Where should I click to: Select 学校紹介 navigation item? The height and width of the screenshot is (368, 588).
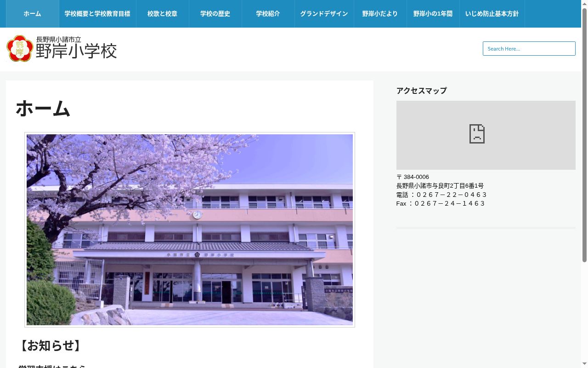point(268,14)
